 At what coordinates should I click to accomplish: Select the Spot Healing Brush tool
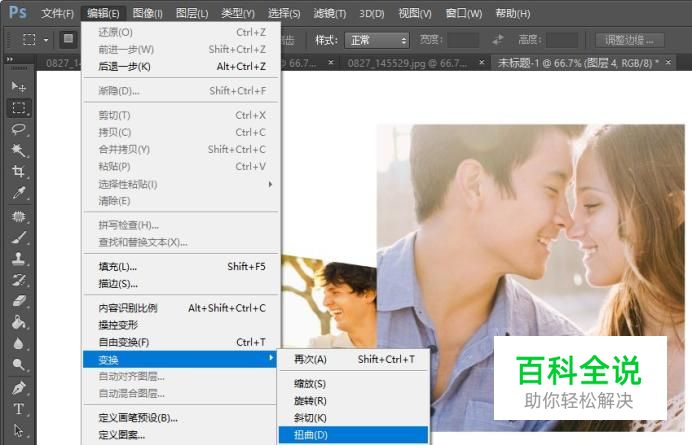[19, 216]
